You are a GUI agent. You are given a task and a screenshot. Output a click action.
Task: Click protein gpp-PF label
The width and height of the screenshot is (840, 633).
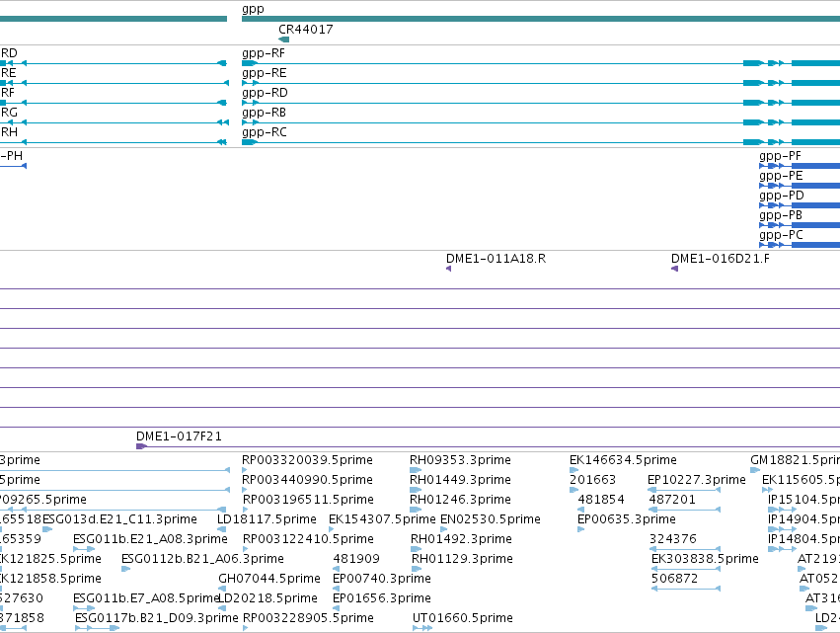point(780,156)
